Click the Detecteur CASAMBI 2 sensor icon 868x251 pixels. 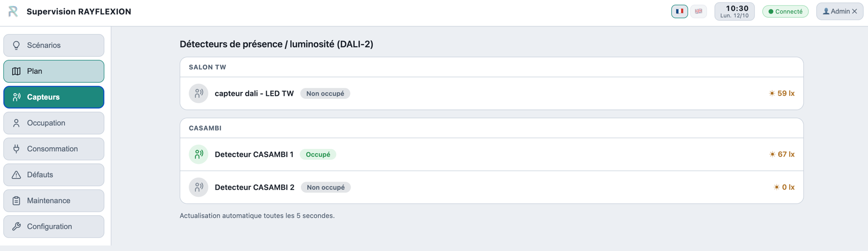point(199,187)
